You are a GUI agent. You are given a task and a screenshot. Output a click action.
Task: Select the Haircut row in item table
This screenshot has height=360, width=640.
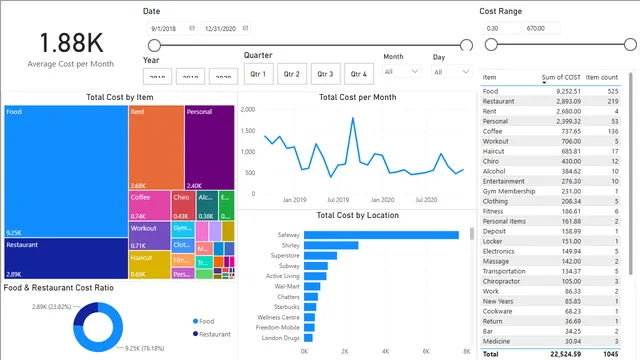(x=551, y=151)
